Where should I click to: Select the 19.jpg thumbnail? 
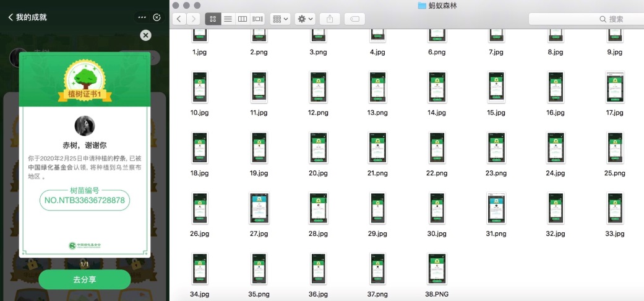(x=259, y=147)
